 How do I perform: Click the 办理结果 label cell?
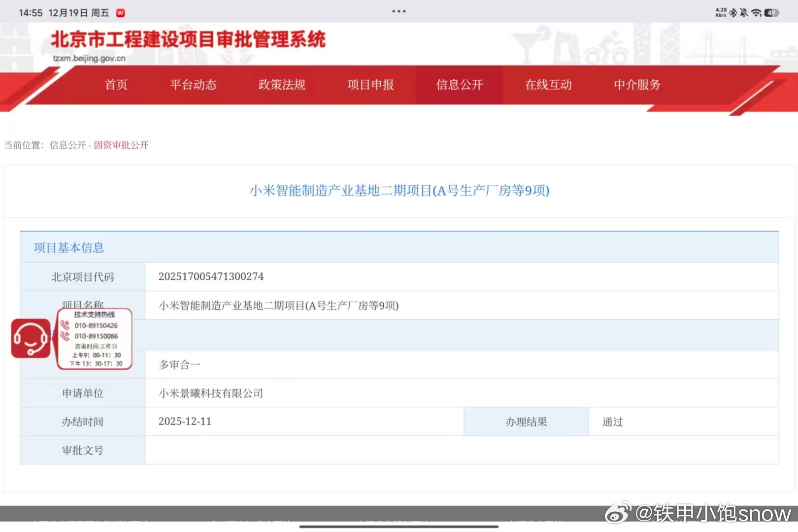(x=526, y=422)
